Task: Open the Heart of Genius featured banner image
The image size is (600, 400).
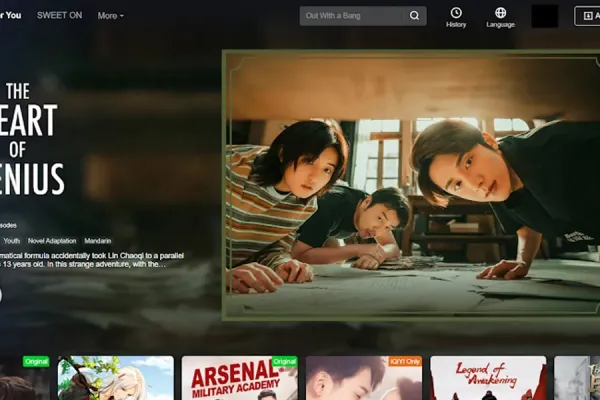Action: 411,185
